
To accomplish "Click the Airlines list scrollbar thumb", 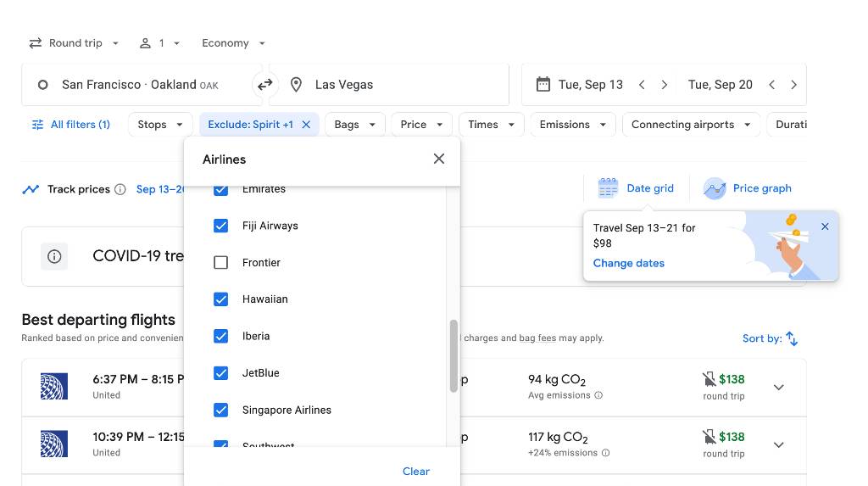I will click(x=454, y=355).
